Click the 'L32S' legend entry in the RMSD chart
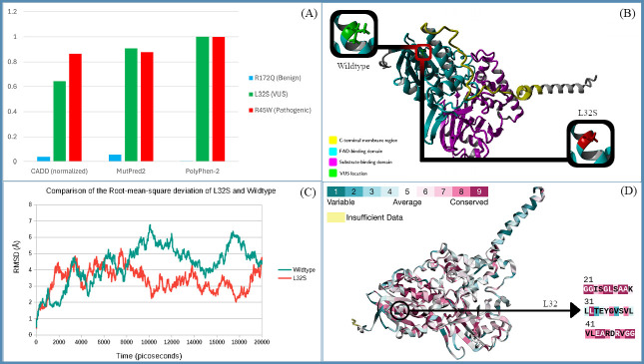The width and height of the screenshot is (644, 364). 292,278
